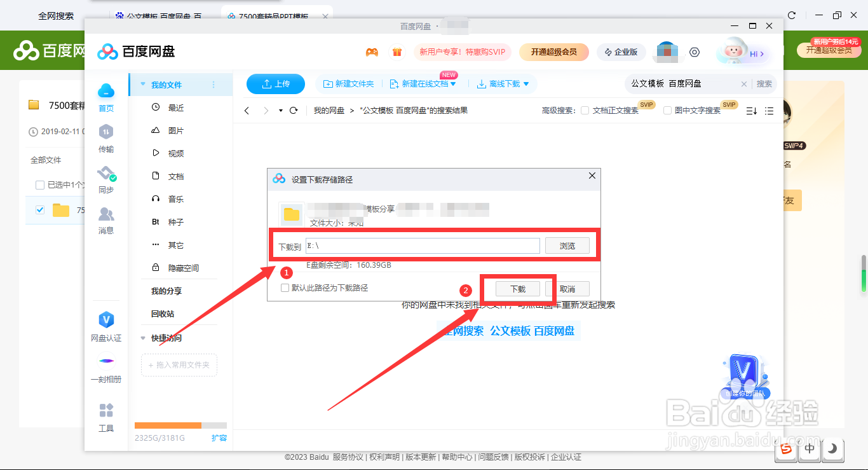The height and width of the screenshot is (470, 868).
Task: Clear the search box with X
Action: pyautogui.click(x=744, y=84)
